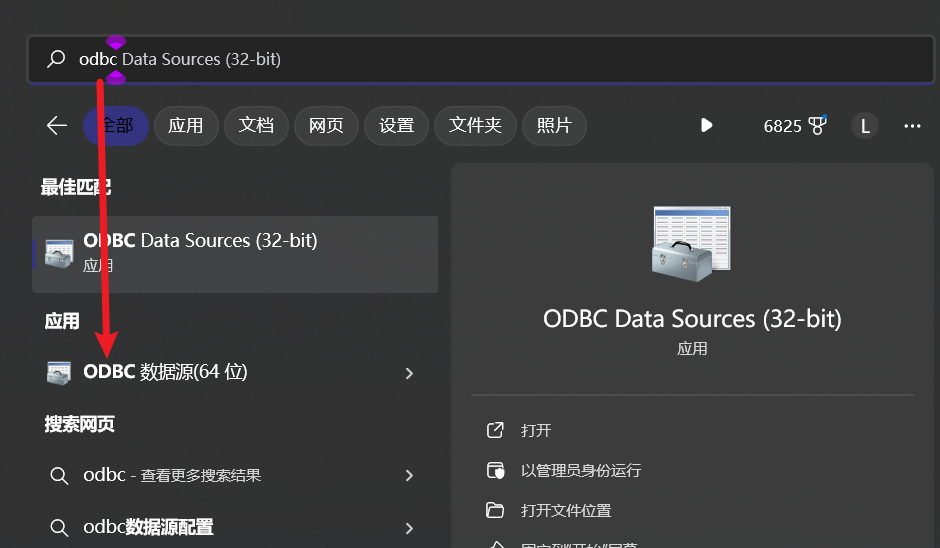Image resolution: width=940 pixels, height=548 pixels.
Task: Select the 网页 filter tab
Action: (326, 125)
